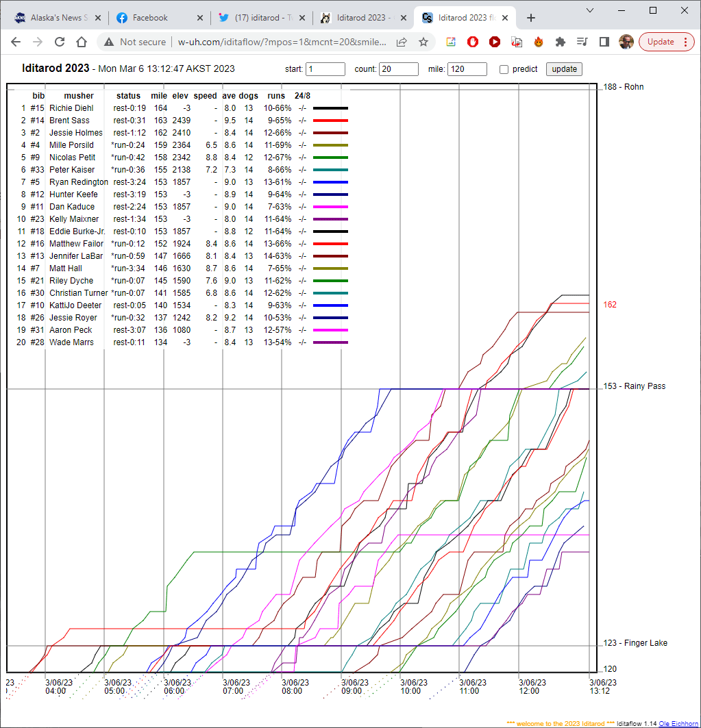Open the tab search chevron
Viewport: 701px width, 728px height.
pos(590,10)
